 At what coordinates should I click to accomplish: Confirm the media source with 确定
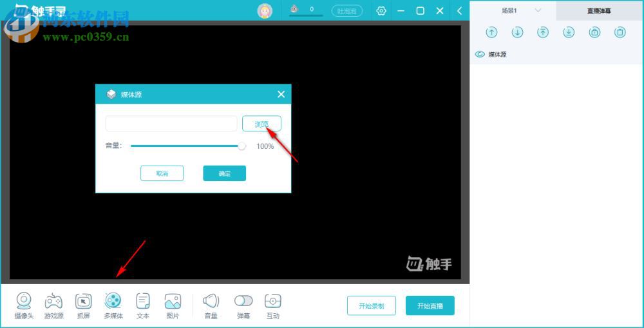coord(225,173)
